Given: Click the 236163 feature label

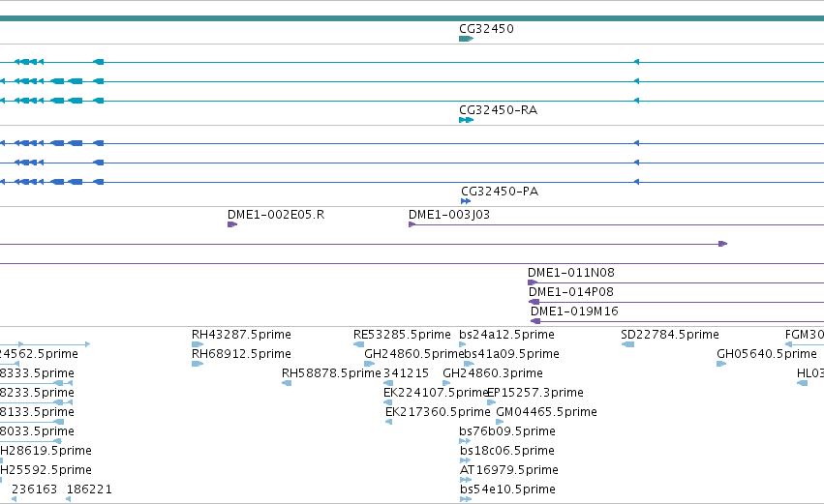Looking at the screenshot, I should (x=34, y=489).
